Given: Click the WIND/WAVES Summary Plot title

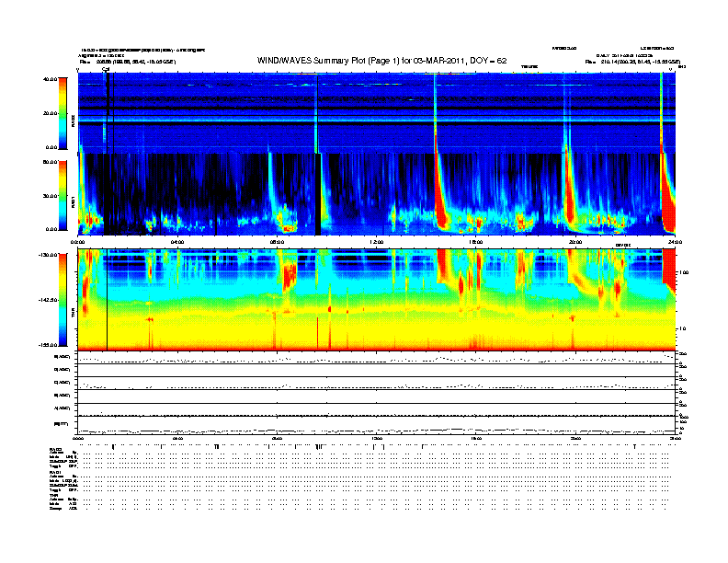Looking at the screenshot, I should [x=381, y=61].
